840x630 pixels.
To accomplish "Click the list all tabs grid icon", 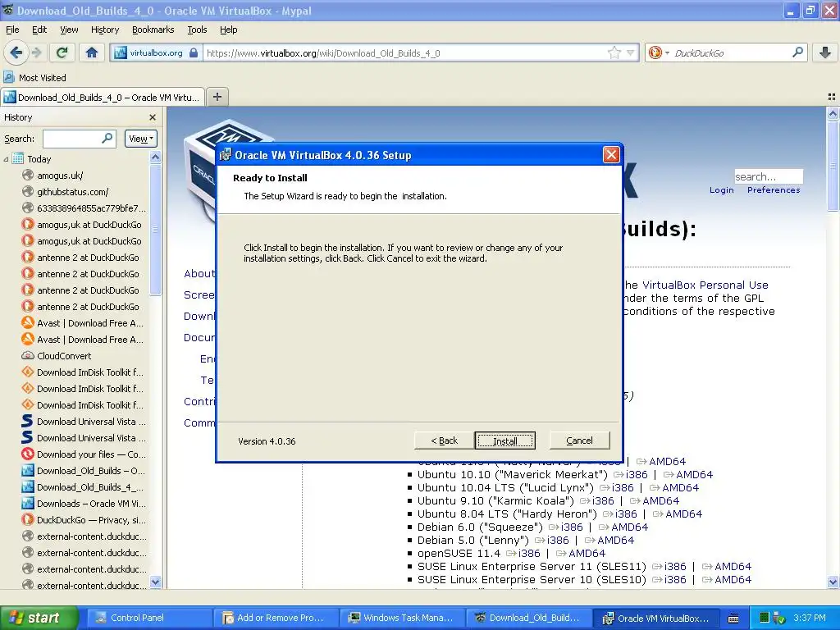I will [832, 97].
